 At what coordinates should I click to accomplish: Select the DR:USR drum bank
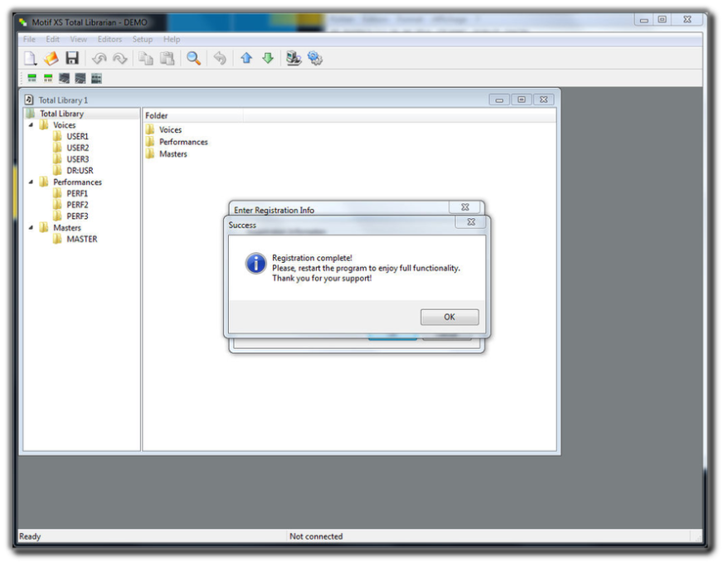pos(80,171)
